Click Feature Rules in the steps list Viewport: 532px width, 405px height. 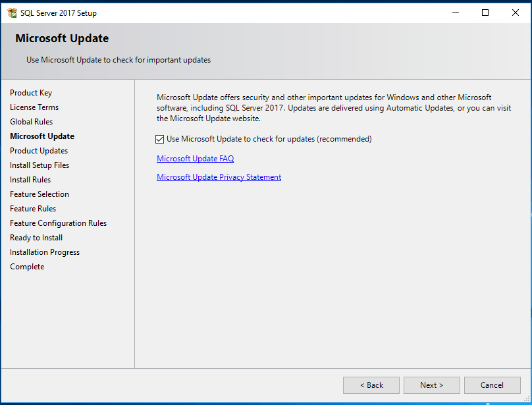[33, 209]
